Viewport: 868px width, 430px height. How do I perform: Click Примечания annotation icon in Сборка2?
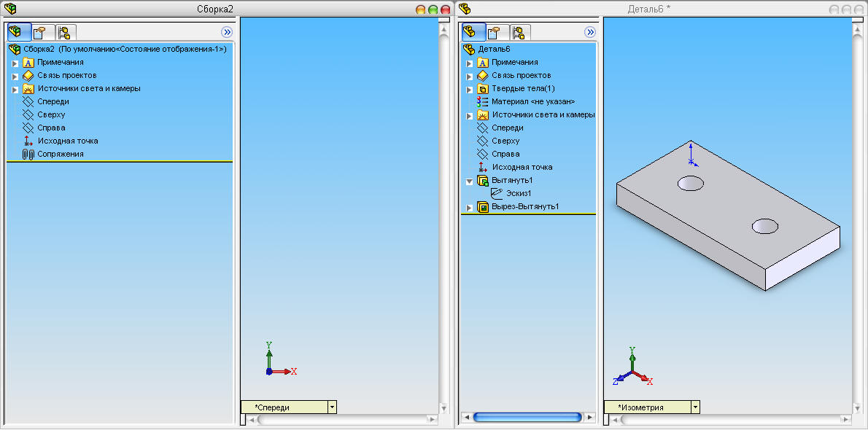coord(28,63)
